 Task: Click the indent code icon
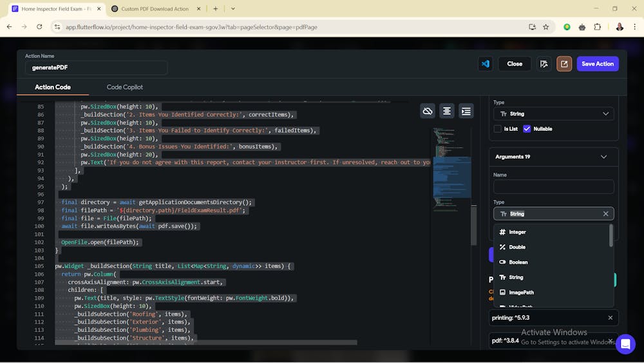(x=466, y=111)
